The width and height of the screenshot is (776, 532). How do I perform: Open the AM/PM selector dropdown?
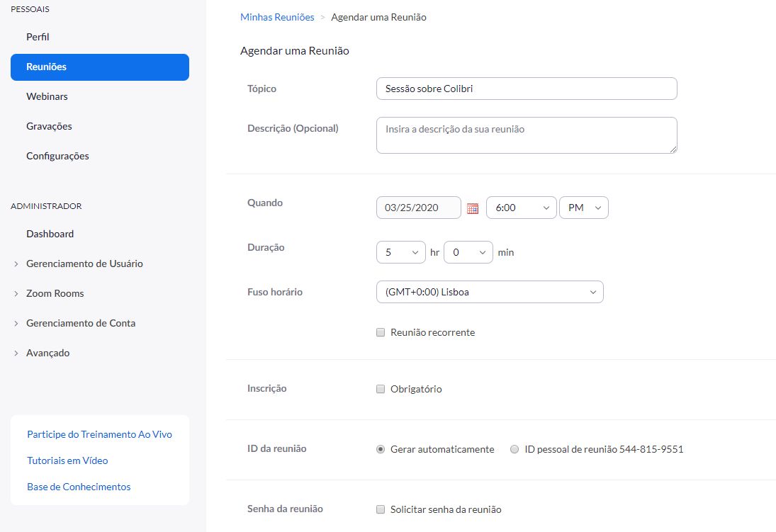tap(583, 208)
